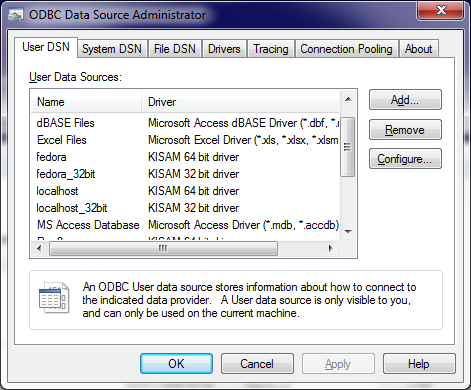Click the Help button
Image resolution: width=471 pixels, height=390 pixels.
(419, 364)
